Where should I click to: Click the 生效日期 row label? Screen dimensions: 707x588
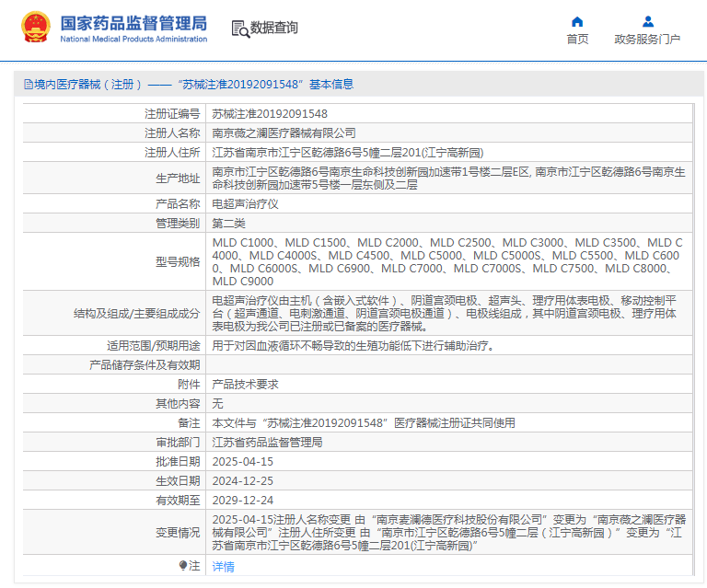click(178, 481)
